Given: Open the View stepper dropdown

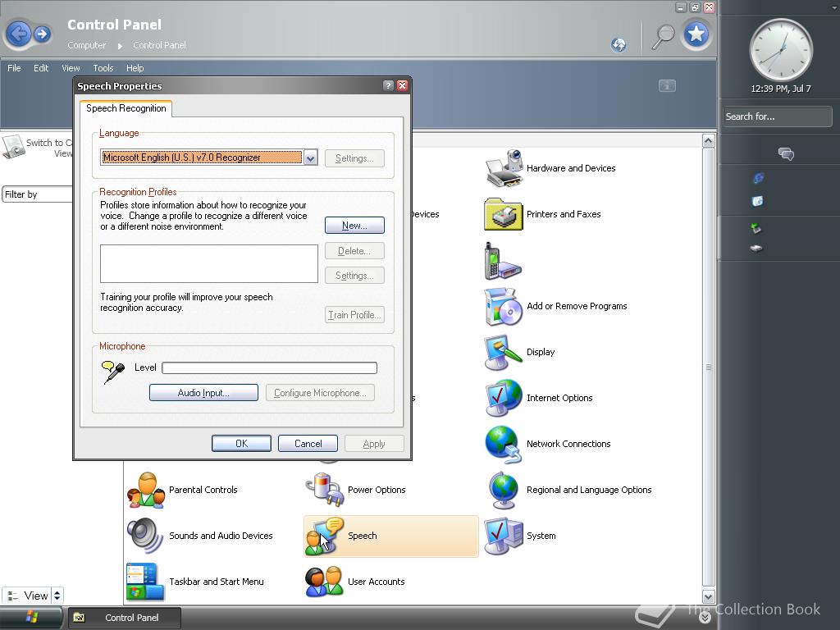Looking at the screenshot, I should [x=57, y=596].
